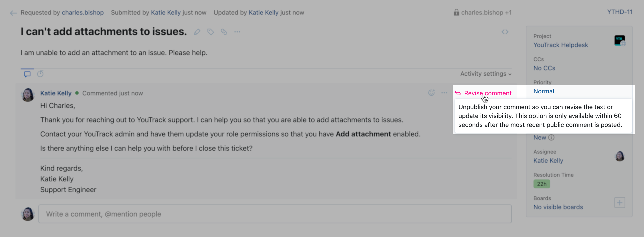644x237 pixels.
Task: Click the YTHD-11 ticket ID
Action: click(x=620, y=12)
